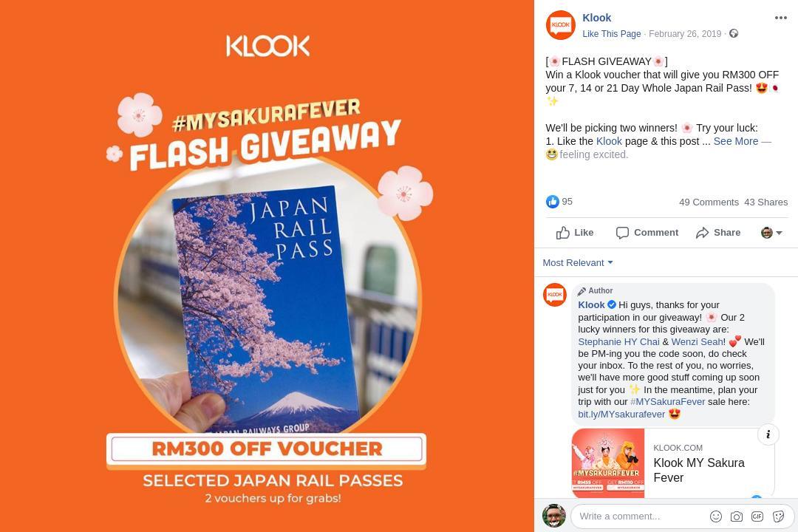
Task: Expand the post text with See More
Action: [736, 141]
